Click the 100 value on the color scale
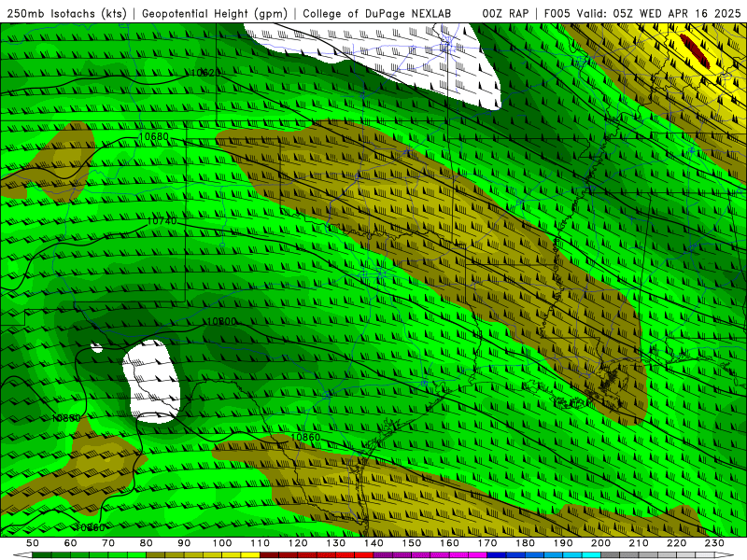This screenshot has height=560, width=747. click(x=222, y=543)
